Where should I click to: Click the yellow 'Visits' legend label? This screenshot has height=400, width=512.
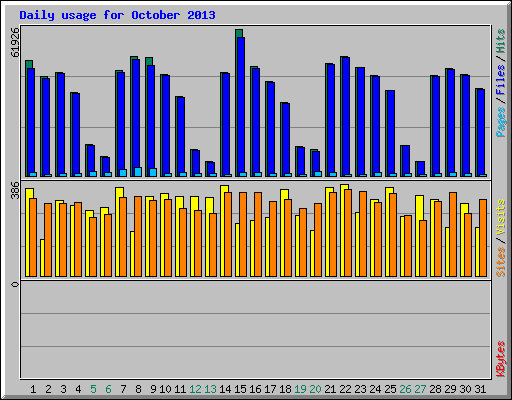point(500,218)
